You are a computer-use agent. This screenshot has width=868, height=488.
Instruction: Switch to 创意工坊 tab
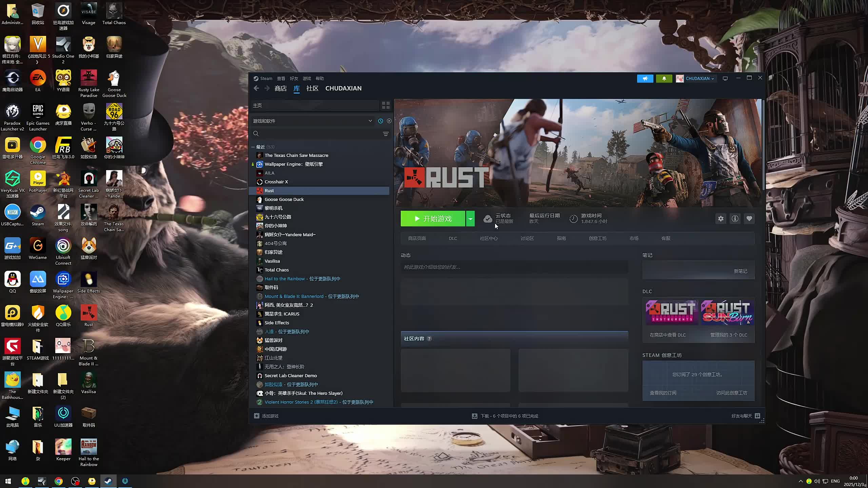click(597, 238)
